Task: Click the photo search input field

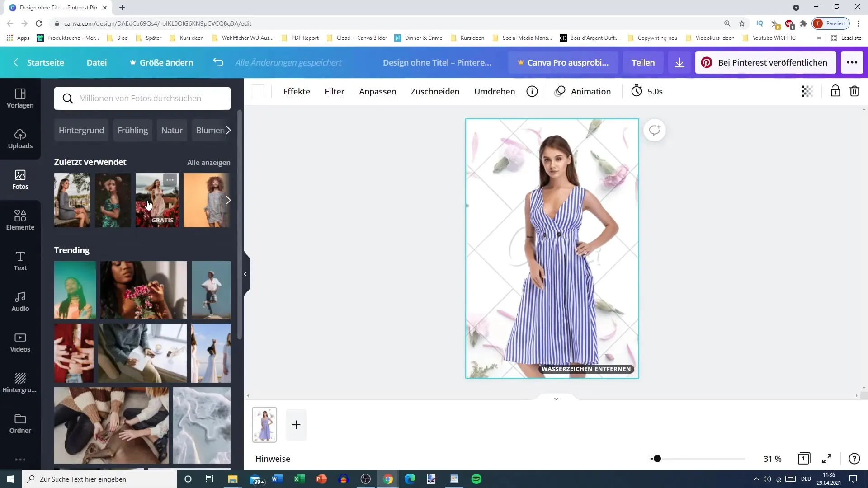Action: point(142,99)
